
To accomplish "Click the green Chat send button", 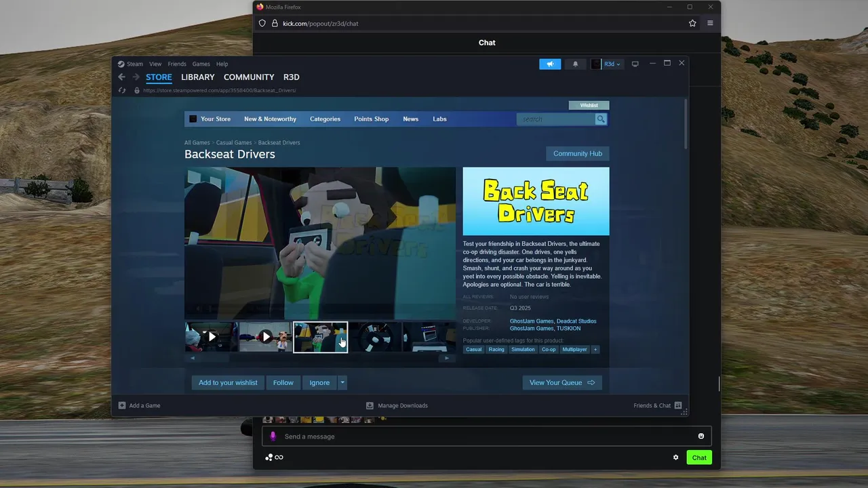I will tap(699, 457).
